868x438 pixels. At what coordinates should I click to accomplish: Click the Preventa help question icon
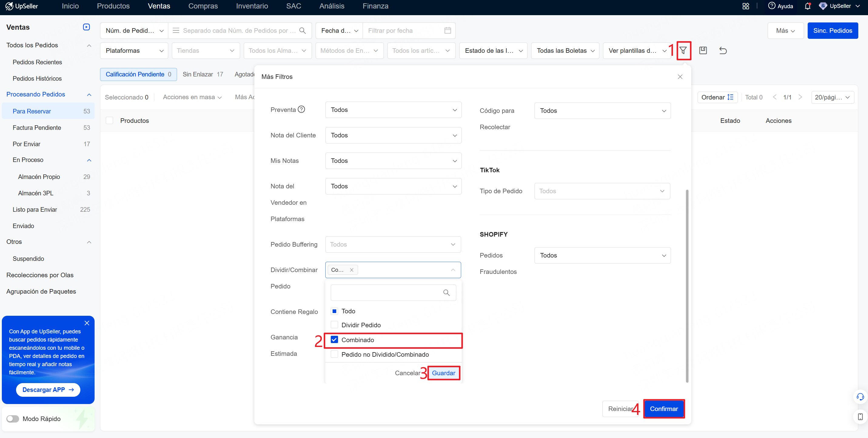(302, 109)
